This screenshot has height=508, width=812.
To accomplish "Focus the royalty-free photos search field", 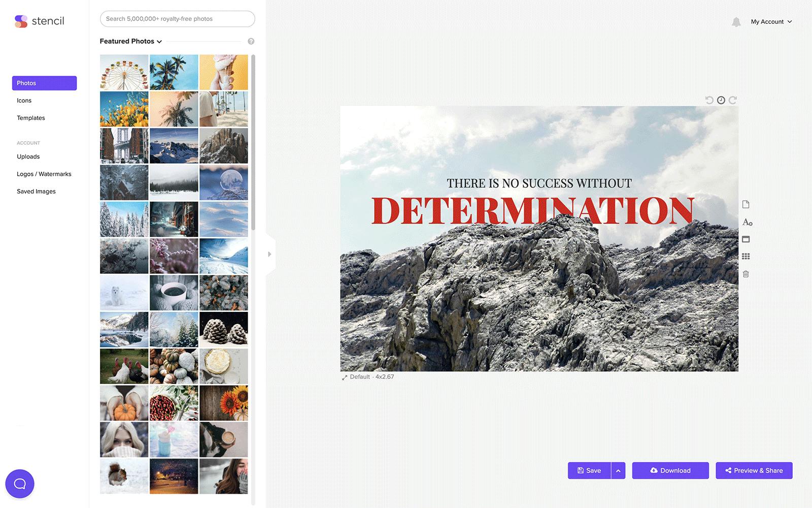I will (178, 19).
